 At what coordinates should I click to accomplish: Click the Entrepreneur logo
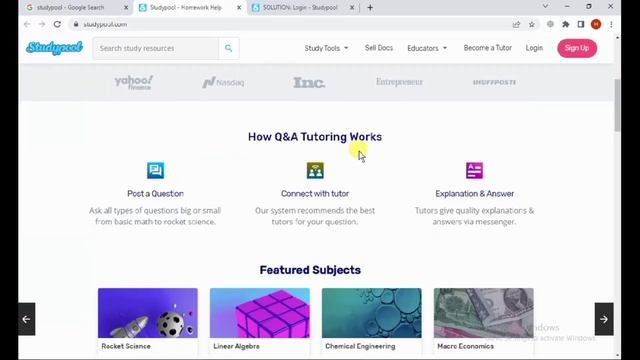point(399,82)
